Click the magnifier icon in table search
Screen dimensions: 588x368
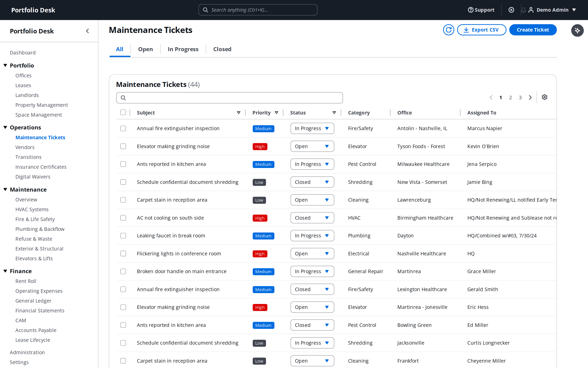tap(123, 98)
